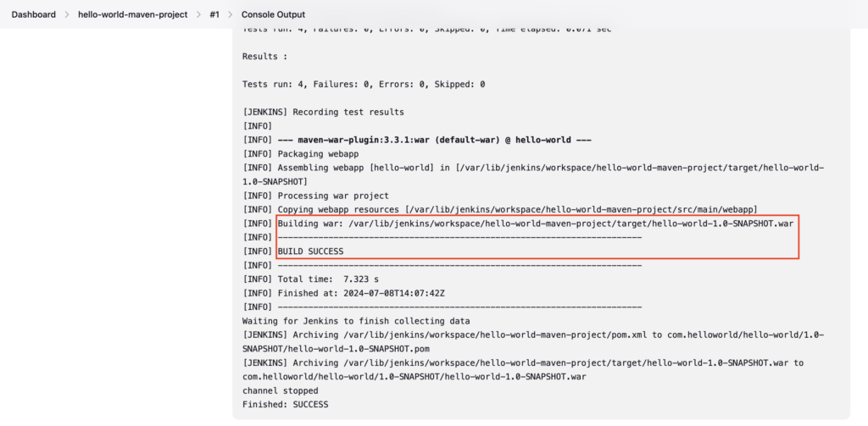The height and width of the screenshot is (426, 868).
Task: Expand chevron after hello-world-maven-project breadcrumb
Action: pos(198,14)
